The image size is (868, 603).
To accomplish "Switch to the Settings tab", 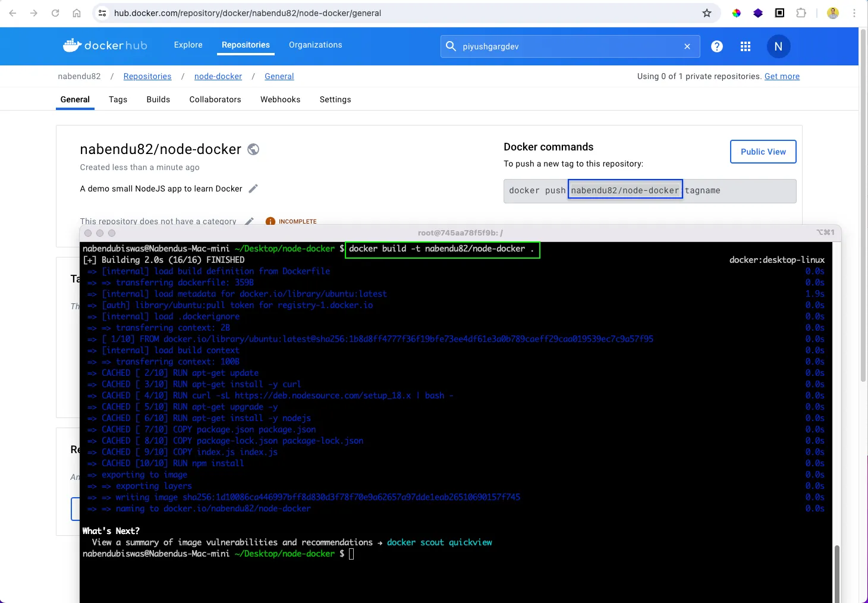I will pos(335,99).
